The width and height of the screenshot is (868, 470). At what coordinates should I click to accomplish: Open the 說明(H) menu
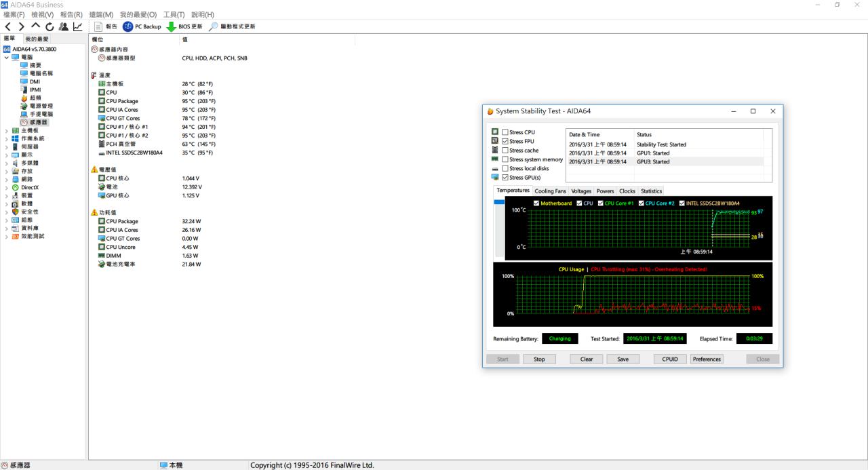pos(203,14)
